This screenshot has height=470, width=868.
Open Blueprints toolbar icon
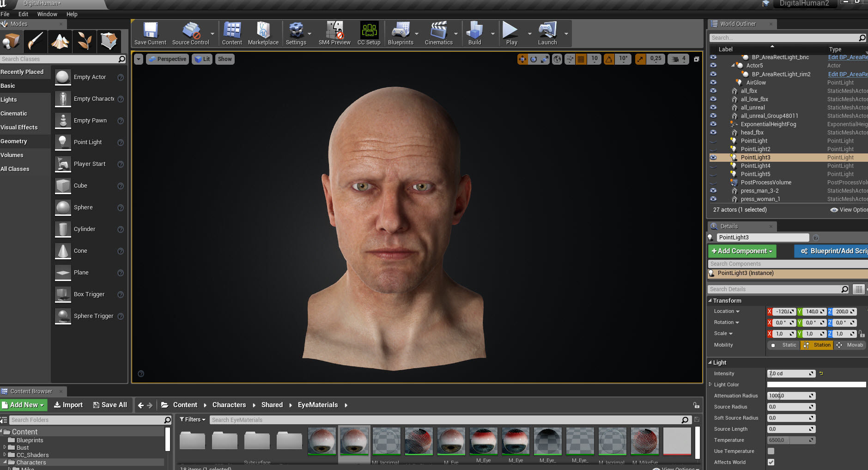(401, 33)
